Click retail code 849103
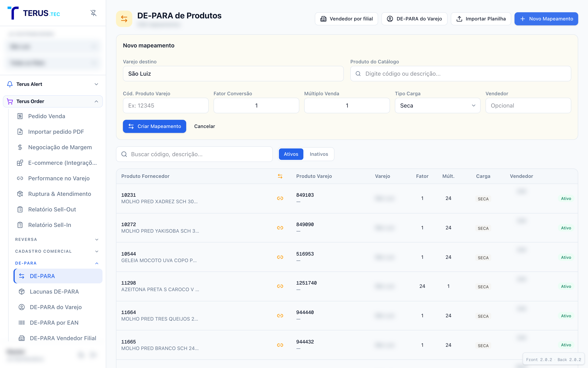This screenshot has height=368, width=588. 305,195
